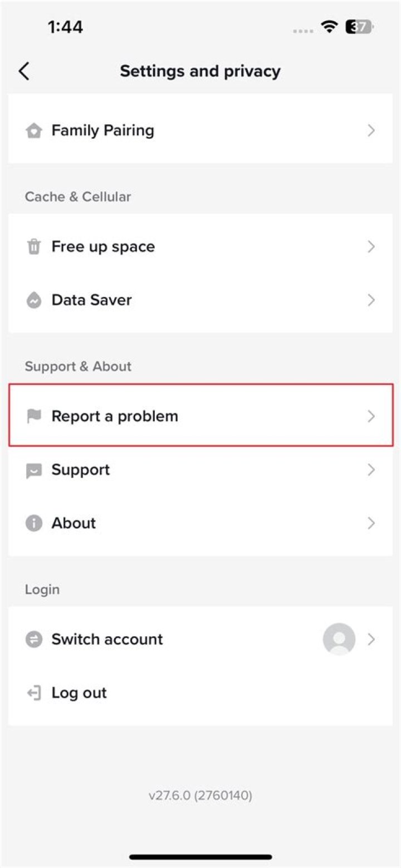Tap Log out to sign out
This screenshot has width=401, height=868.
point(79,693)
